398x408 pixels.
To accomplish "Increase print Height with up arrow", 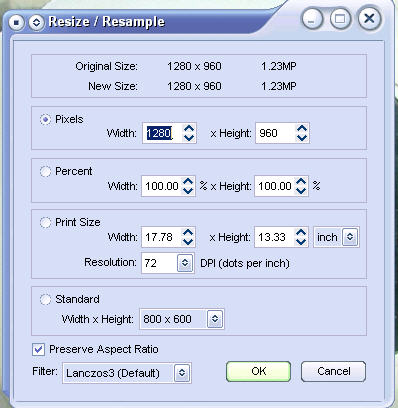I will [x=301, y=232].
